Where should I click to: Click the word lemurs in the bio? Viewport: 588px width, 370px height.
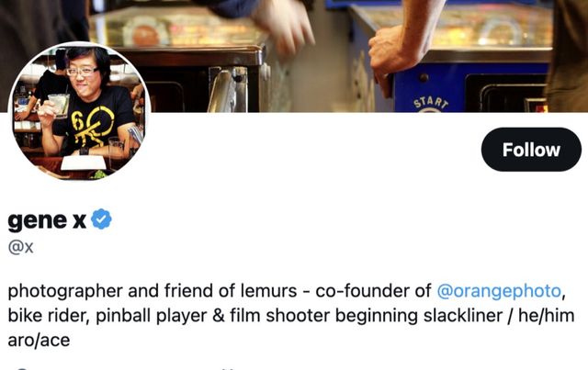[x=268, y=291]
